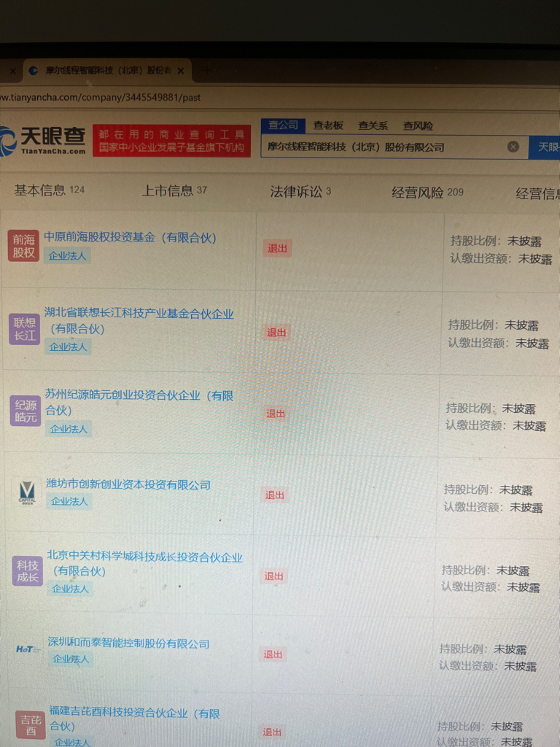Click the 潍坊市创新创业资本 company logo
Screen dimensions: 560x747
click(27, 492)
